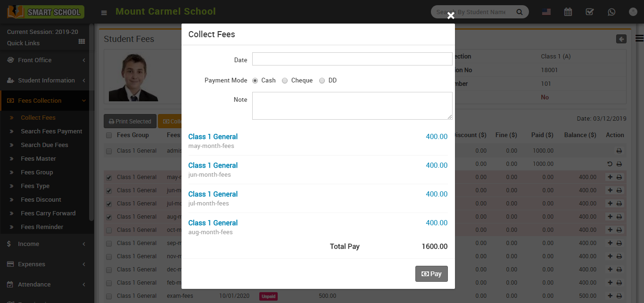The width and height of the screenshot is (644, 303).
Task: Click the US flag language icon
Action: point(546,12)
